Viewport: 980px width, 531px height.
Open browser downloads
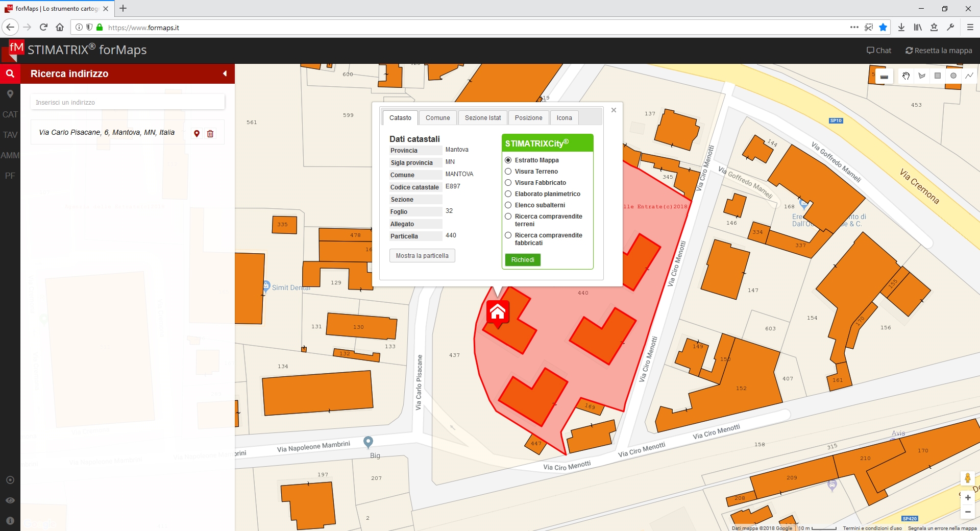(x=901, y=27)
